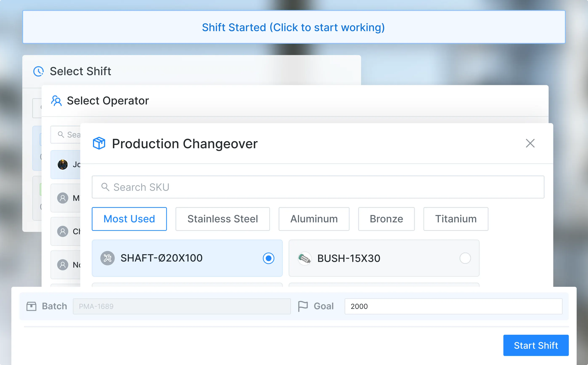This screenshot has height=365, width=588.
Task: Select the BUSH-15X30 radio button
Action: click(465, 258)
